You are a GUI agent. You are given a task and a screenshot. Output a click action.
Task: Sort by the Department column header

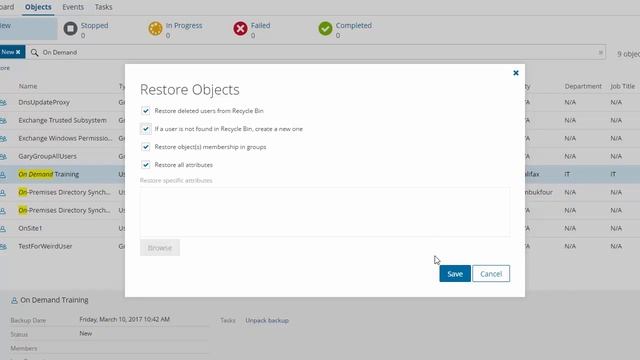pyautogui.click(x=583, y=86)
